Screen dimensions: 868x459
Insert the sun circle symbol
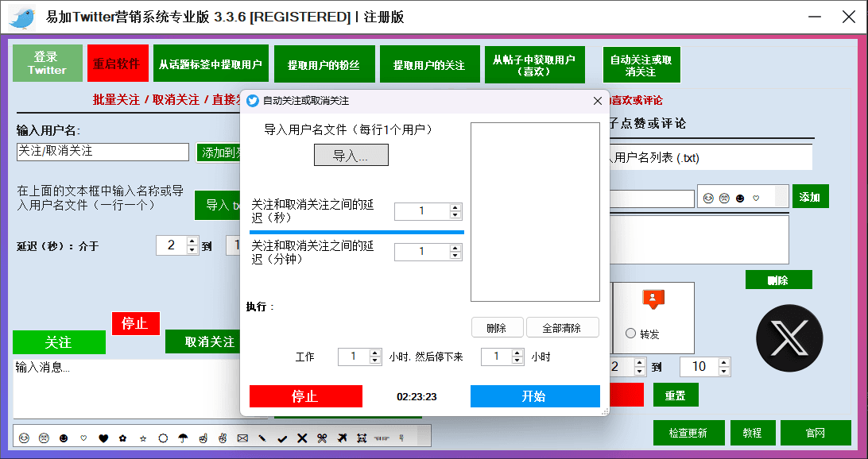click(163, 438)
